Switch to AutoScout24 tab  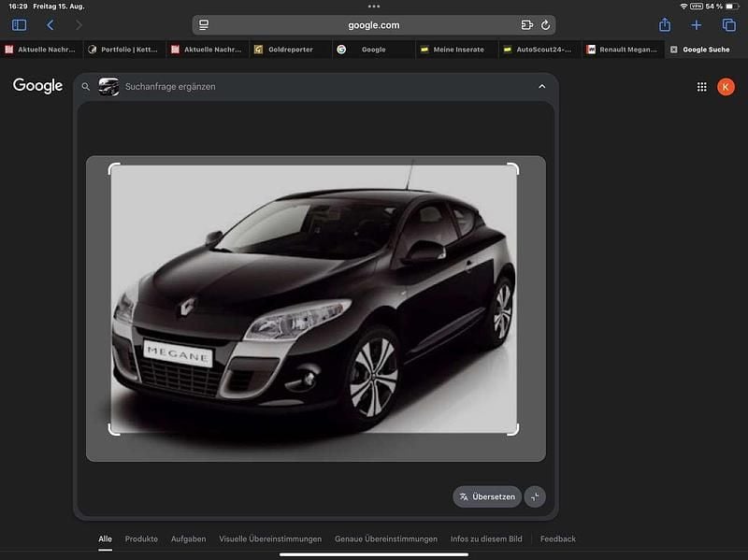pyautogui.click(x=539, y=50)
